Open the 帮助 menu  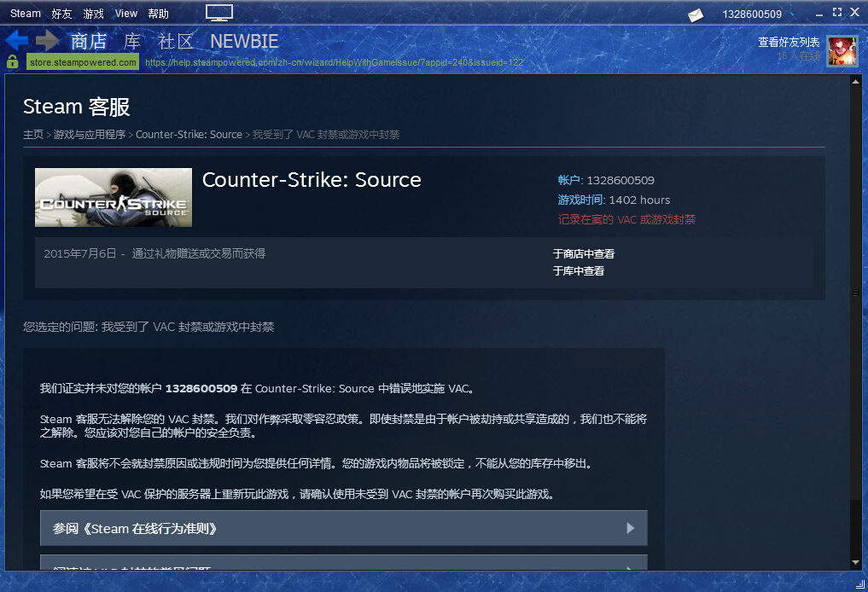point(158,14)
